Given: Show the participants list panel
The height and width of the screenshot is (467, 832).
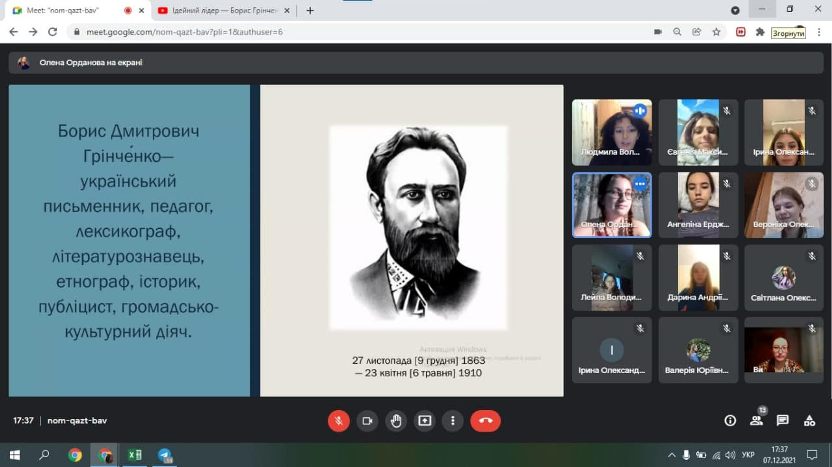Looking at the screenshot, I should (x=757, y=421).
